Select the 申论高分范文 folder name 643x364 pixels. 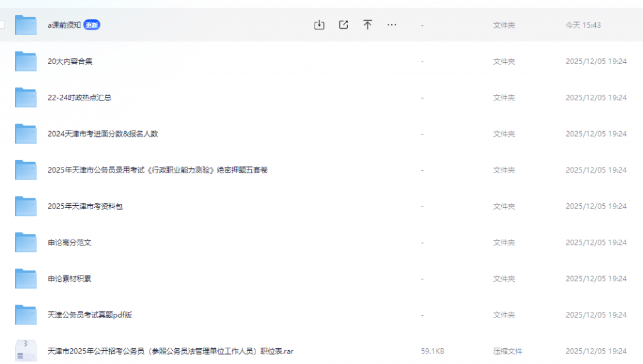69,242
